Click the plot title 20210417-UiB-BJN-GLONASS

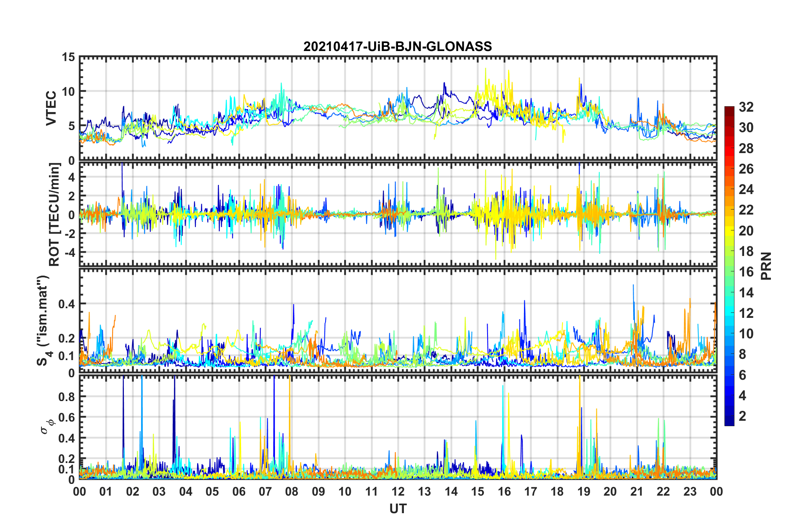(398, 46)
